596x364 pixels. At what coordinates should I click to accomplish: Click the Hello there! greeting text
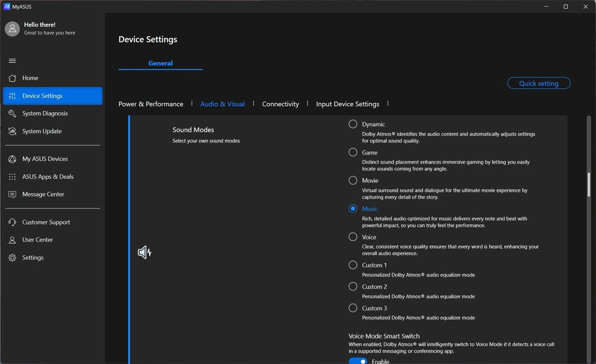(40, 25)
